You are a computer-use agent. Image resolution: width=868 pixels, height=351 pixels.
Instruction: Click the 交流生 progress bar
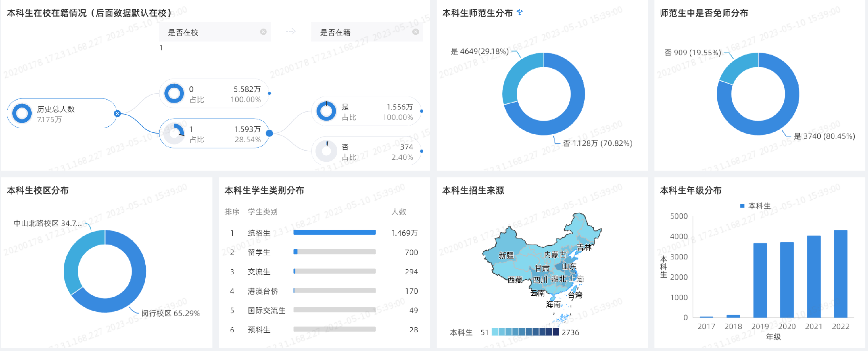tap(334, 271)
